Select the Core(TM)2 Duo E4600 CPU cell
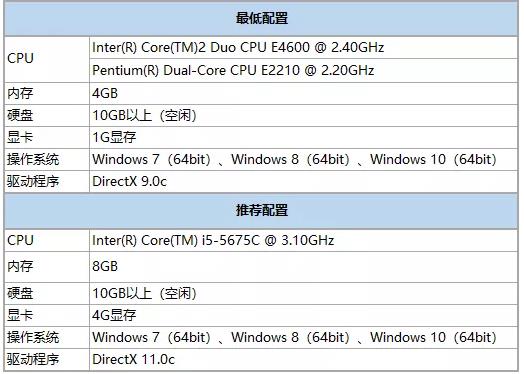524x374 pixels. pos(304,47)
